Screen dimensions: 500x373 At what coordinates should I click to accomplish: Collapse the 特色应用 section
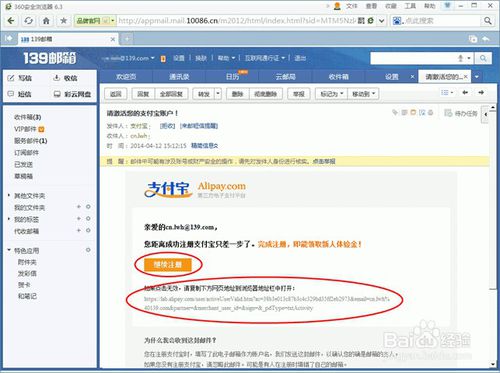click(9, 250)
